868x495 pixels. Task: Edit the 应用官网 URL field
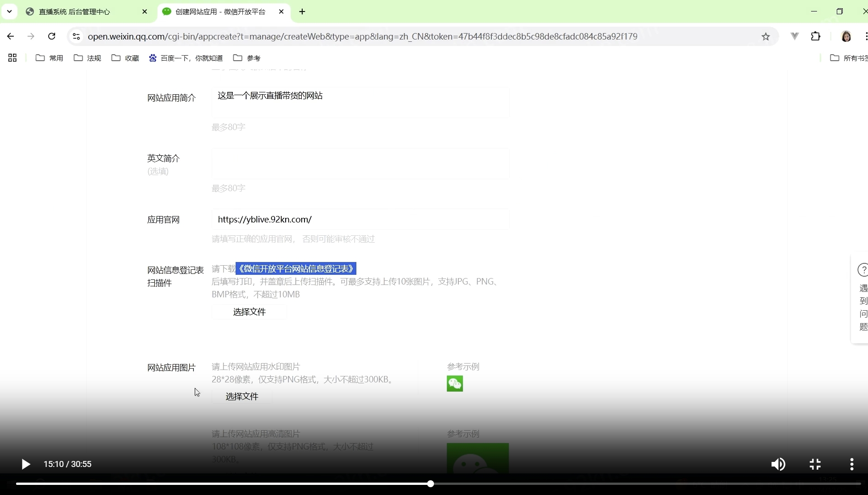pyautogui.click(x=361, y=219)
